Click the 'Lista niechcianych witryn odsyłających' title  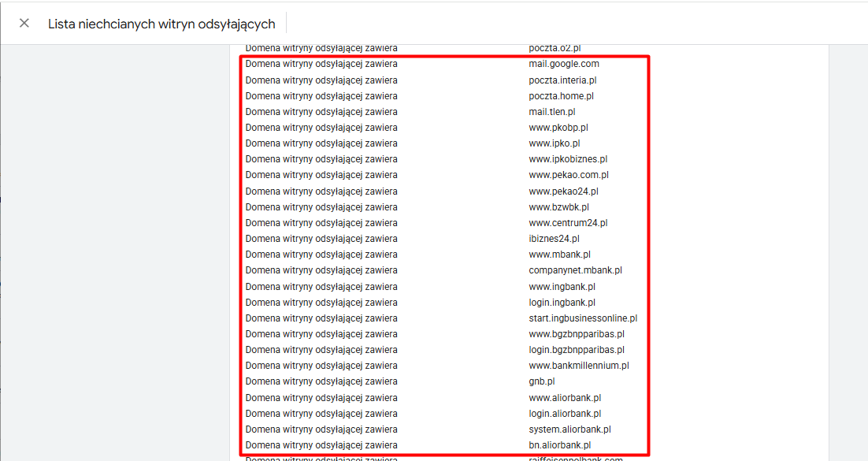[161, 24]
